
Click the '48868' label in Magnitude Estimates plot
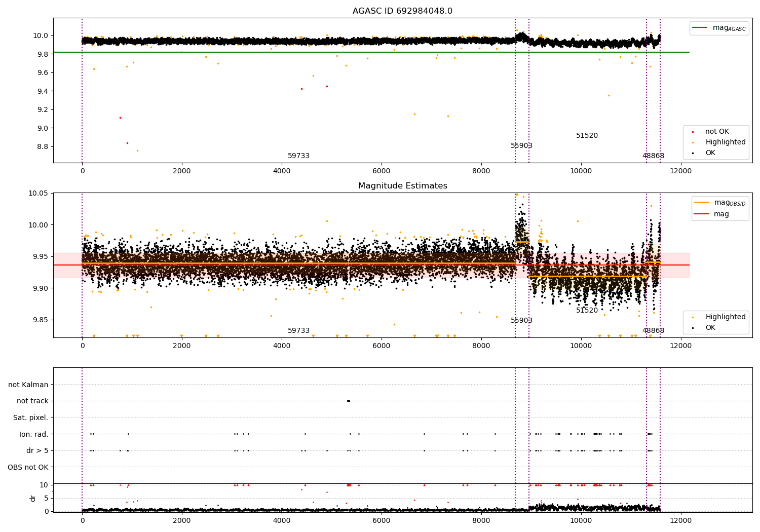[653, 331]
